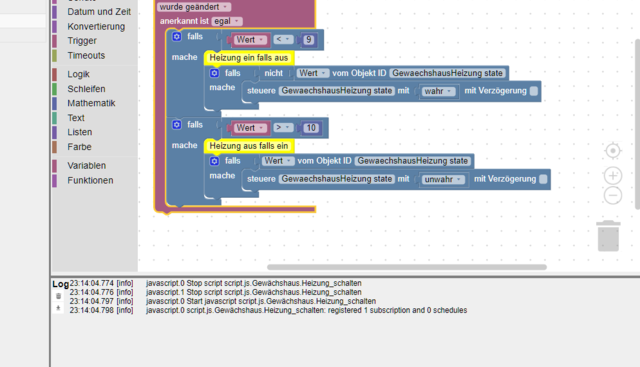Open the wahr value dropdown
Image resolution: width=640 pixels, height=367 pixels.
coord(439,91)
